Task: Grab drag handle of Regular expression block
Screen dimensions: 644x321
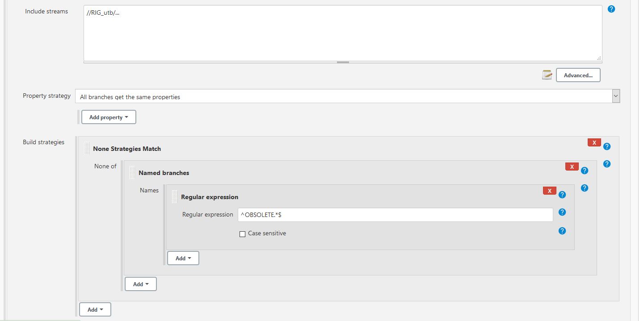Action: [175, 197]
